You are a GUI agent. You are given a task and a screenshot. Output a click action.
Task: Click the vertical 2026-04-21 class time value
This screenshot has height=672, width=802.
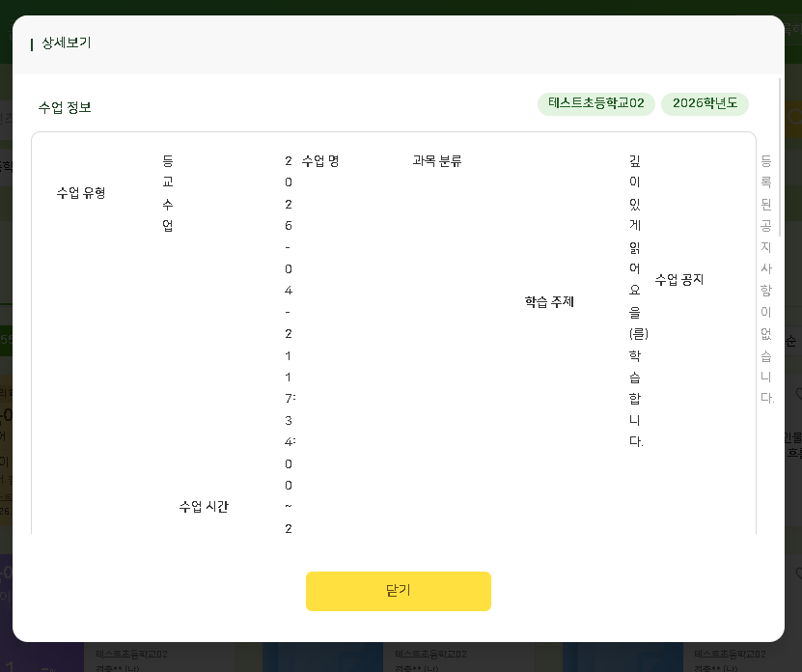289,338
